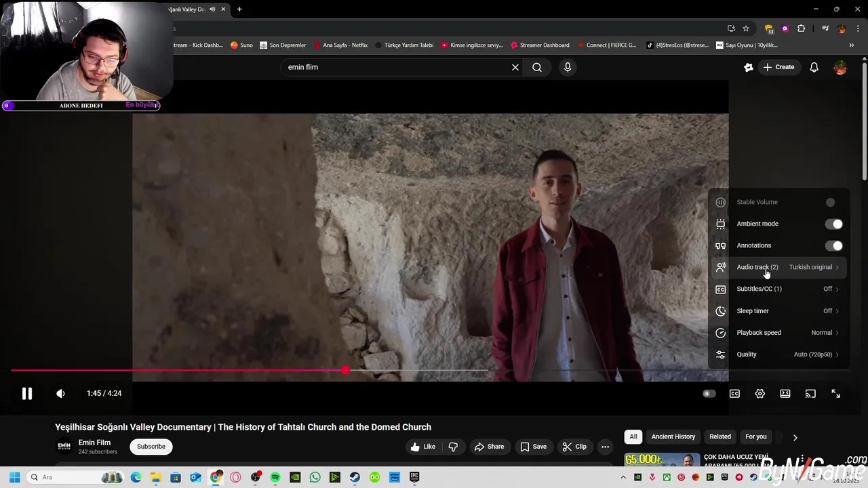Expand the Quality settings submenu
The height and width of the screenshot is (488, 868).
pyautogui.click(x=778, y=354)
